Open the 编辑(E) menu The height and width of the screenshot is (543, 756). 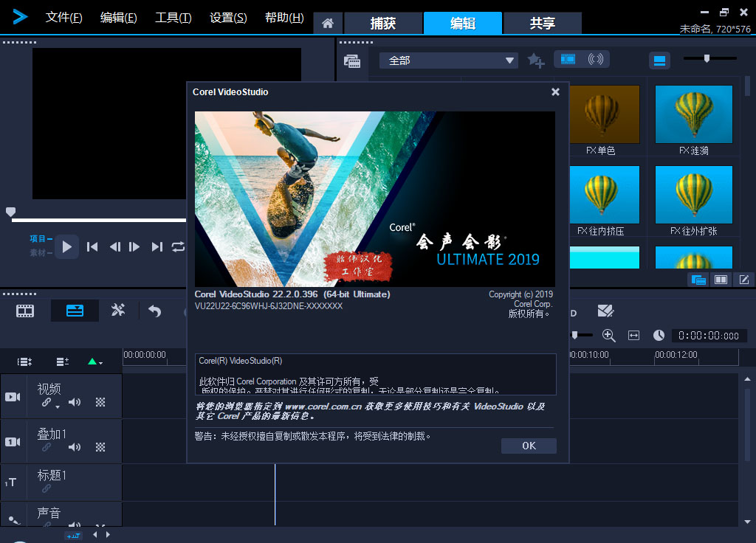click(x=119, y=18)
